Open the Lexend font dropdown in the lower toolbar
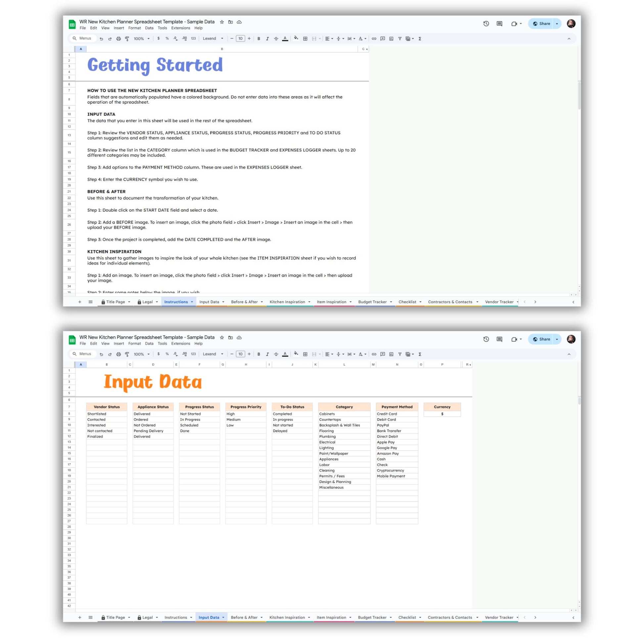 [213, 354]
